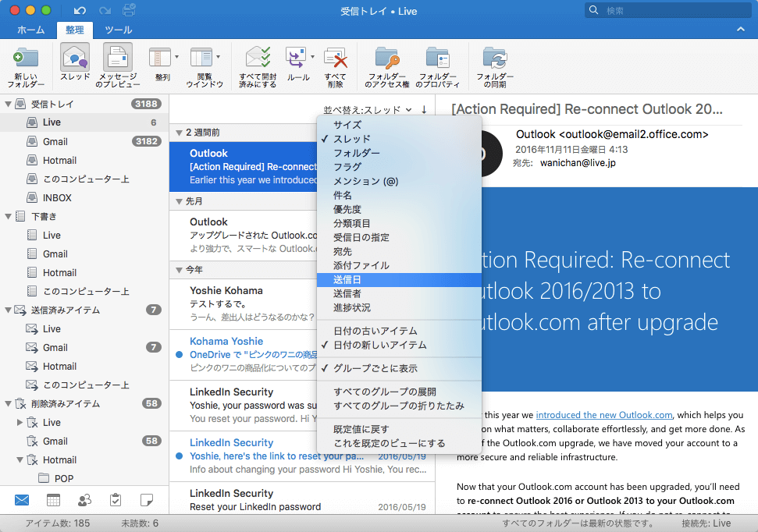Mark everything read with すべて開封済みにする

pos(258,66)
